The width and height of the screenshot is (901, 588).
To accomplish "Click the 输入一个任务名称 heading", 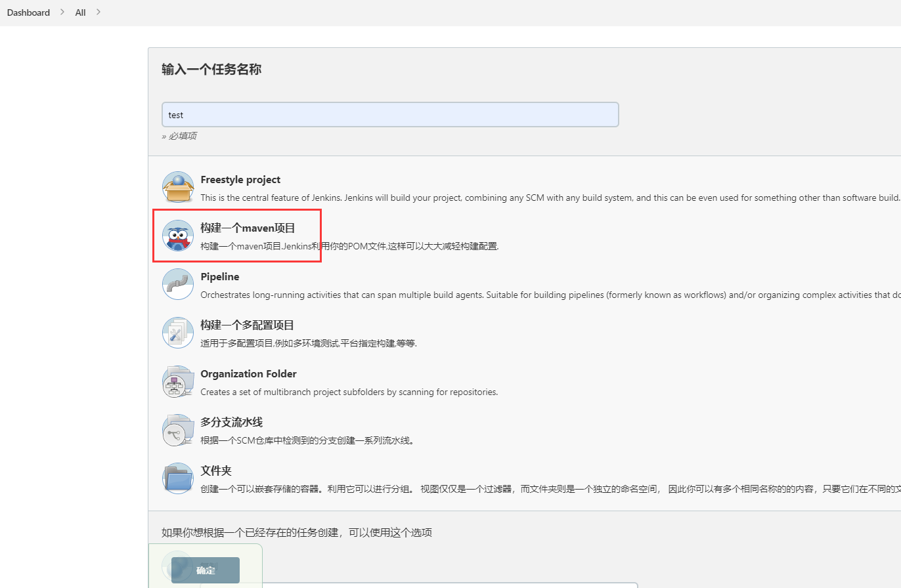I will tap(211, 69).
